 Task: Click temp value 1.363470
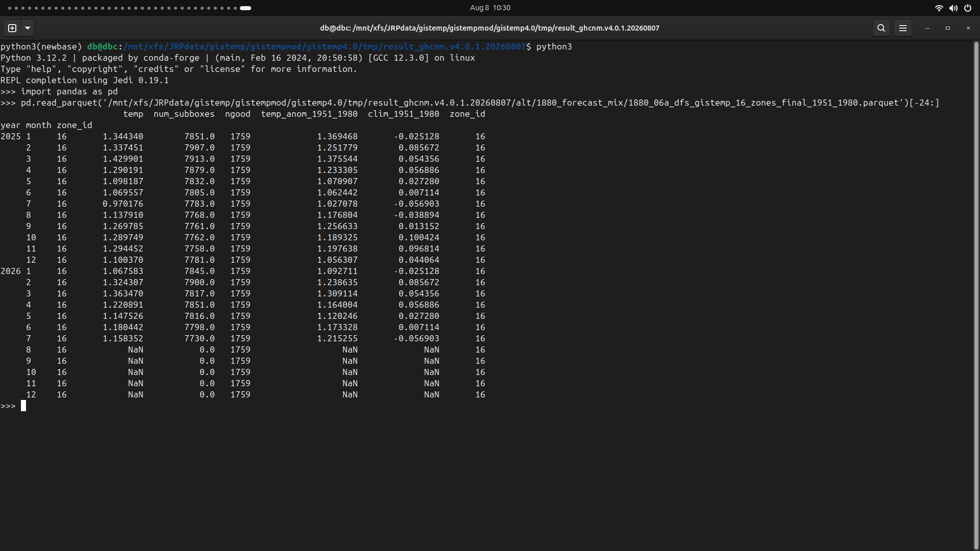(x=123, y=293)
